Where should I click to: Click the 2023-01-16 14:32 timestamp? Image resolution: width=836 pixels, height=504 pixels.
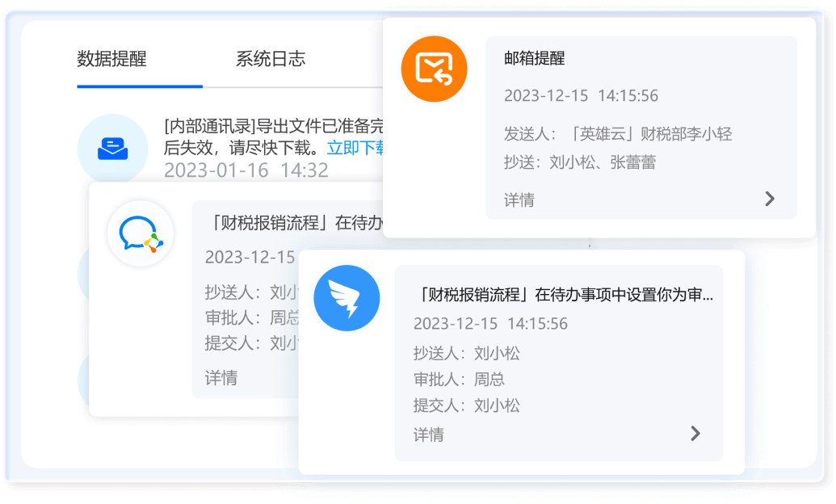(246, 170)
